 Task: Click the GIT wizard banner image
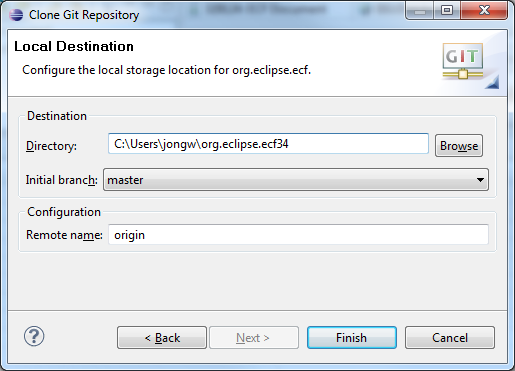pos(470,65)
